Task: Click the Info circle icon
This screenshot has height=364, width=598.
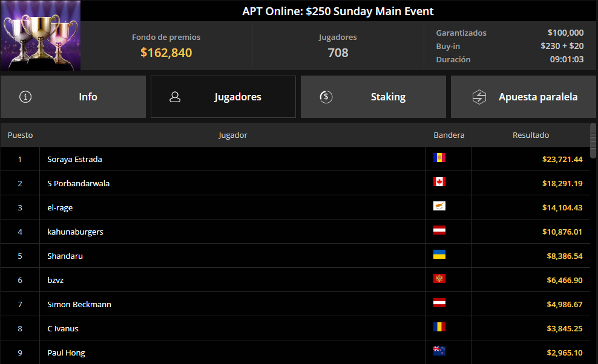Action: pyautogui.click(x=25, y=97)
